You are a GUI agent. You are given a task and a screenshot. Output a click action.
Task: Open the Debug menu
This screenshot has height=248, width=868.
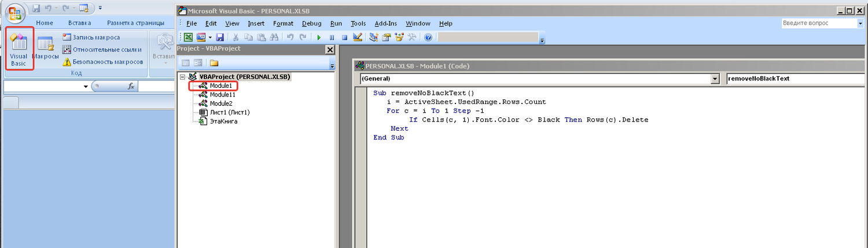click(x=311, y=24)
